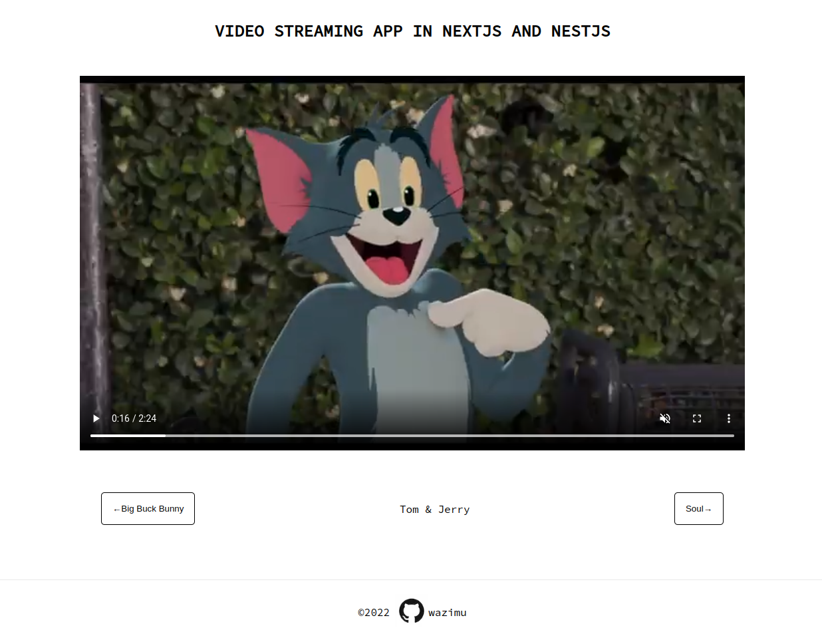Screen dimensions: 822x644
Task: Expand the vertical dots menu of the player
Action: coord(729,418)
